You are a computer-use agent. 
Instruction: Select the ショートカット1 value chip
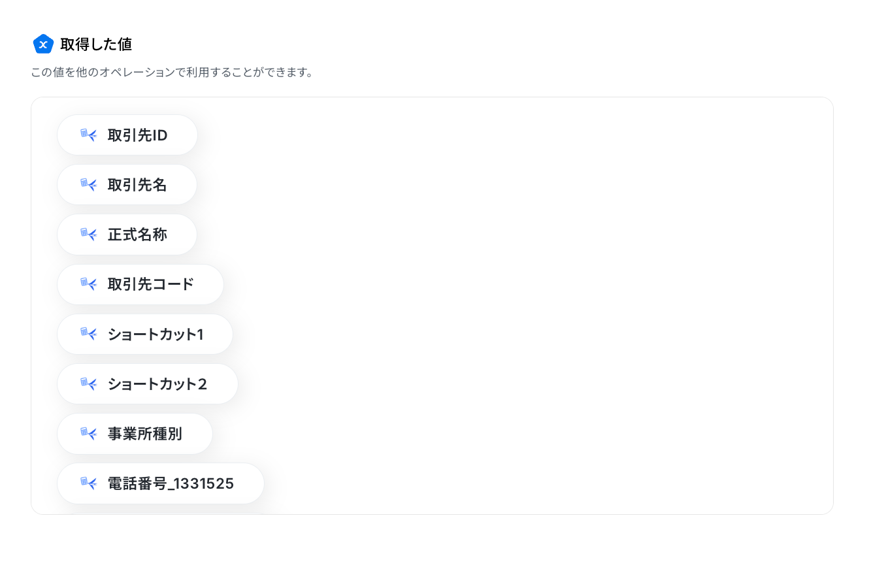tap(145, 334)
